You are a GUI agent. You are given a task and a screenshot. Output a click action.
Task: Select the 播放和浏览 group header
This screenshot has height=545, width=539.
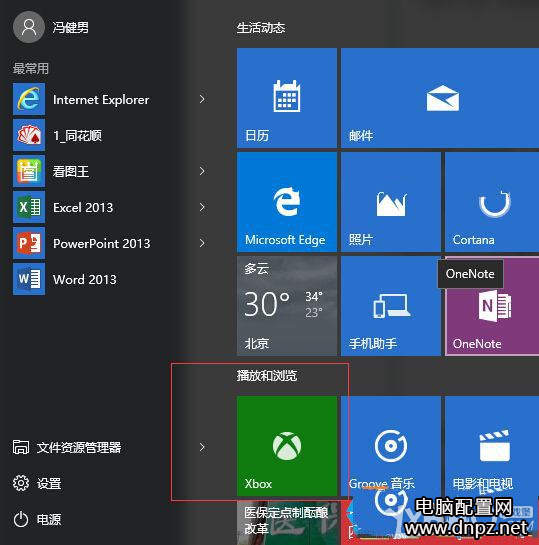267,376
